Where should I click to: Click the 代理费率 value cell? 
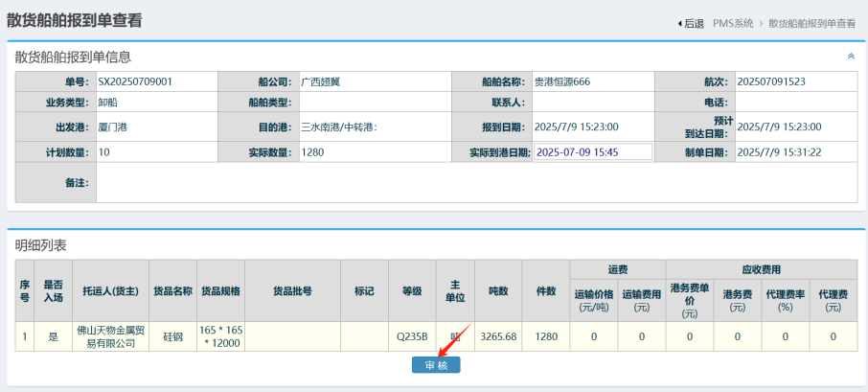pos(785,336)
